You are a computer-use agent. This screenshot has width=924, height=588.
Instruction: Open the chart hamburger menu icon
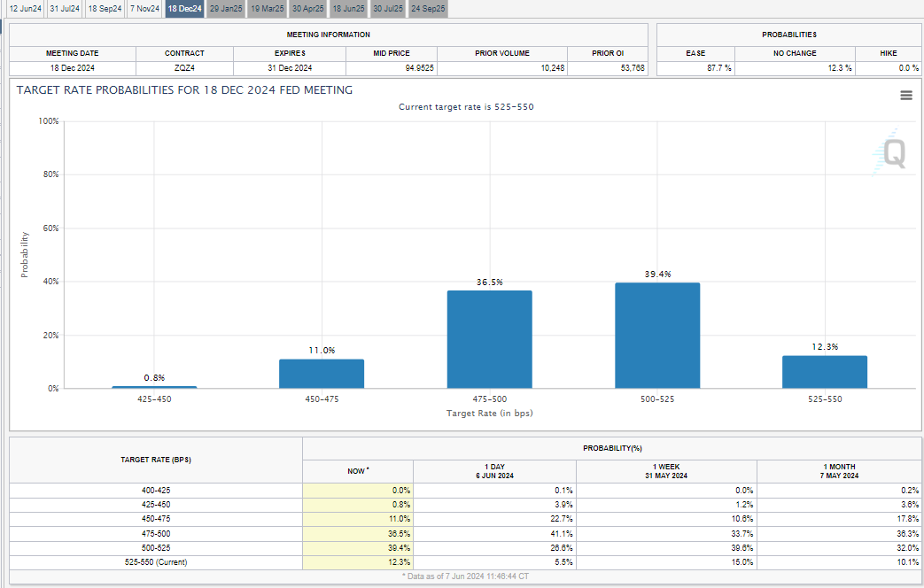pyautogui.click(x=906, y=96)
